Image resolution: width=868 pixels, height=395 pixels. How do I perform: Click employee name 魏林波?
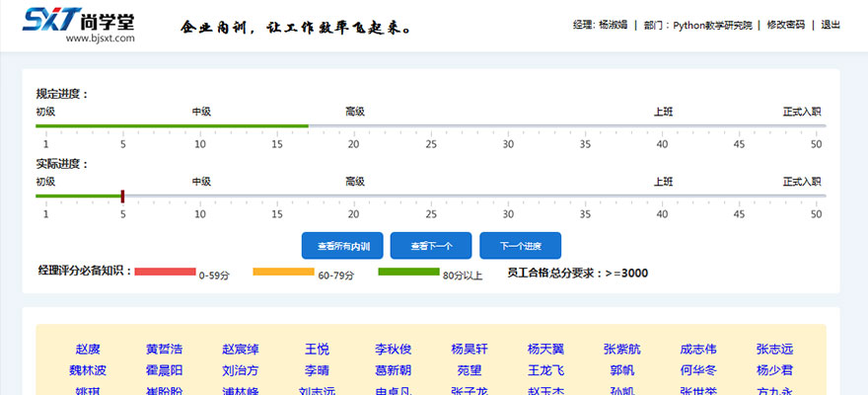[88, 371]
